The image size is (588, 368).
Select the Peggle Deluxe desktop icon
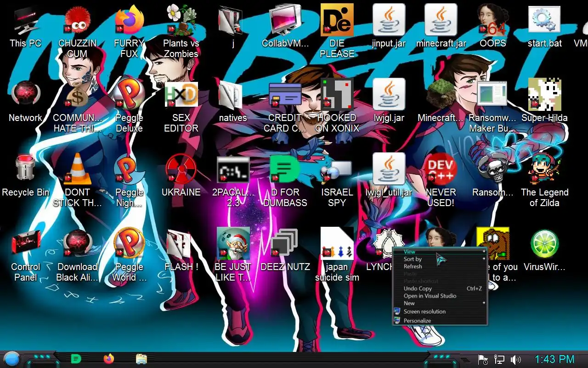click(x=129, y=95)
